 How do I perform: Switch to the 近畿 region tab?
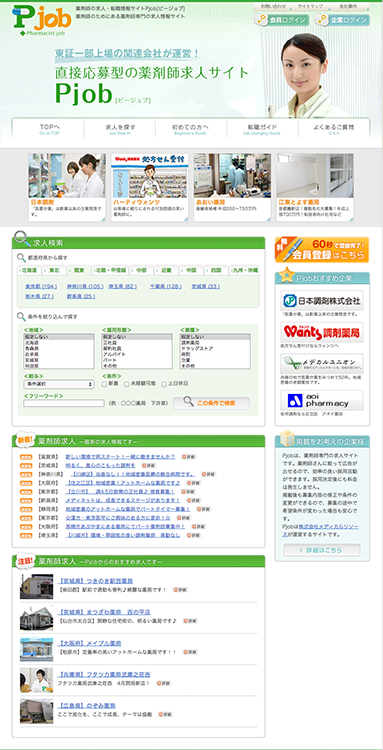pos(166,270)
